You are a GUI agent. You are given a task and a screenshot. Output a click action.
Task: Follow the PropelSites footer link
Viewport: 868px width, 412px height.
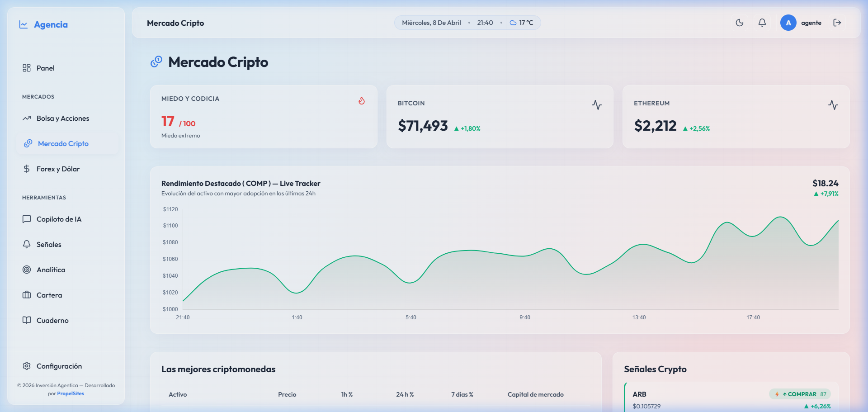[71, 393]
